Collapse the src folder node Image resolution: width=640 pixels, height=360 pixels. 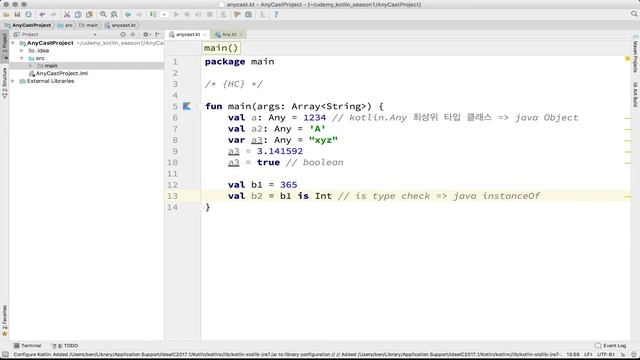pos(22,58)
